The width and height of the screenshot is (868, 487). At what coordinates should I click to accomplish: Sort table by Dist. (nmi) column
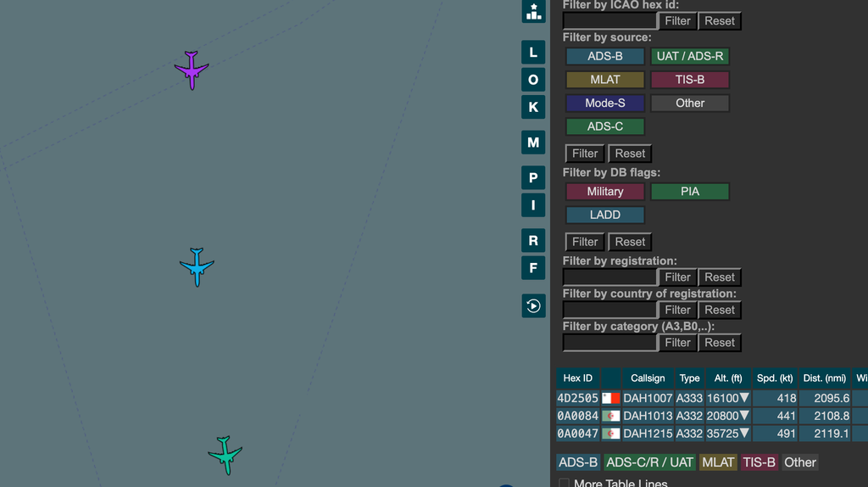coord(824,378)
